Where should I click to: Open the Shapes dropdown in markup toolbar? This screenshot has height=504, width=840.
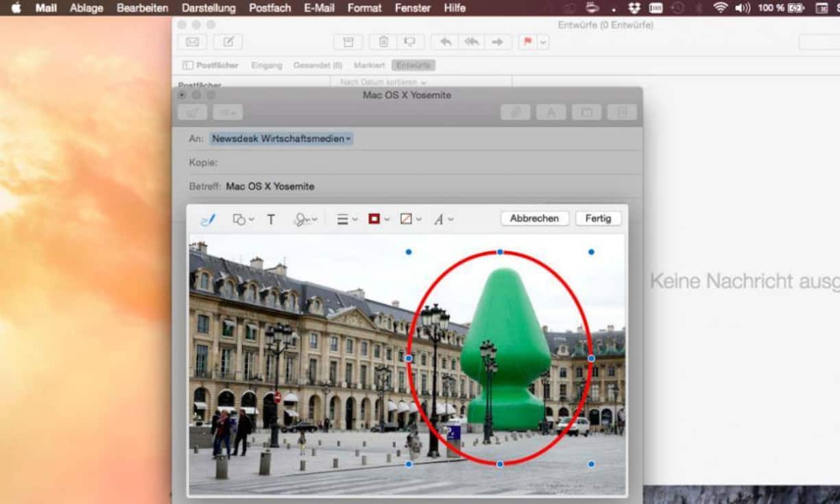pos(243,219)
